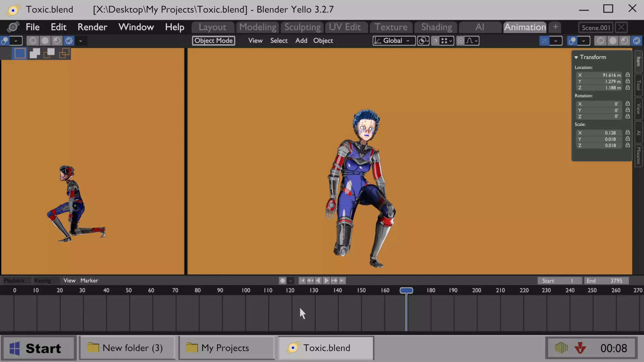Open the Add menu in viewport header
The width and height of the screenshot is (644, 362).
(x=301, y=41)
